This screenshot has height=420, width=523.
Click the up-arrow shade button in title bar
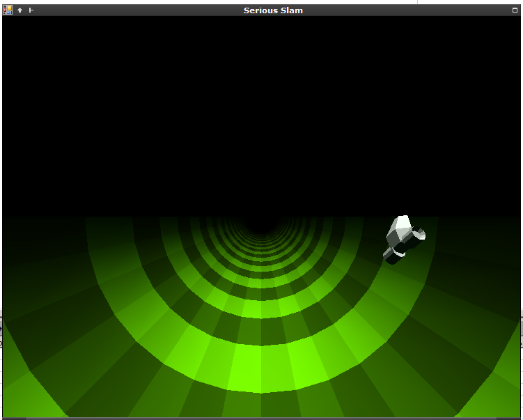(x=19, y=10)
